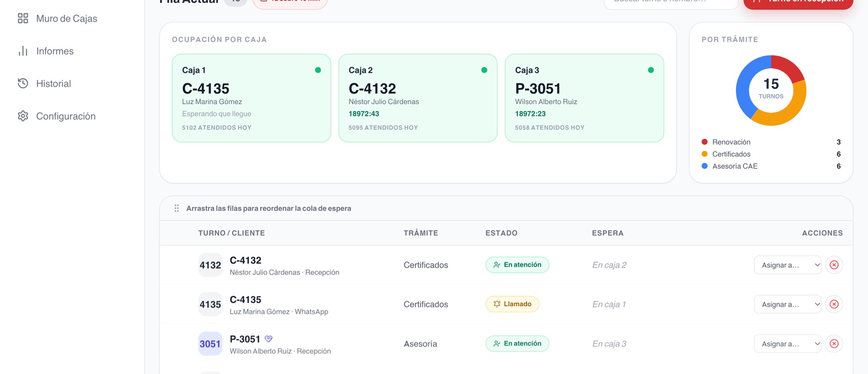868x374 pixels.
Task: Click the turno search input field
Action: (x=671, y=2)
